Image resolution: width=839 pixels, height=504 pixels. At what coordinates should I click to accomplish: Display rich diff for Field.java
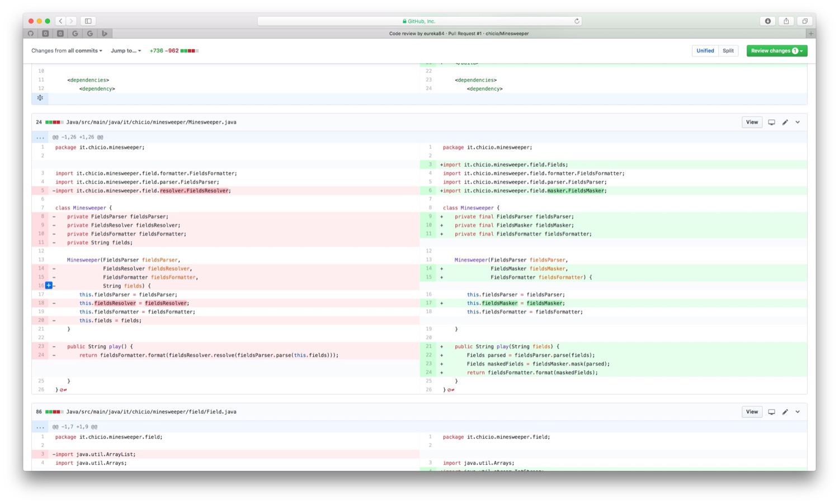click(x=771, y=412)
